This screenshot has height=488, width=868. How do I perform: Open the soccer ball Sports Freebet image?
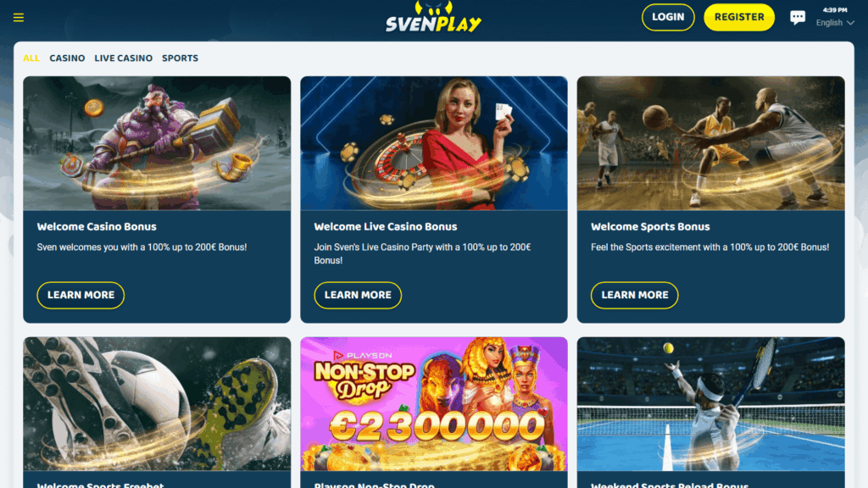157,404
